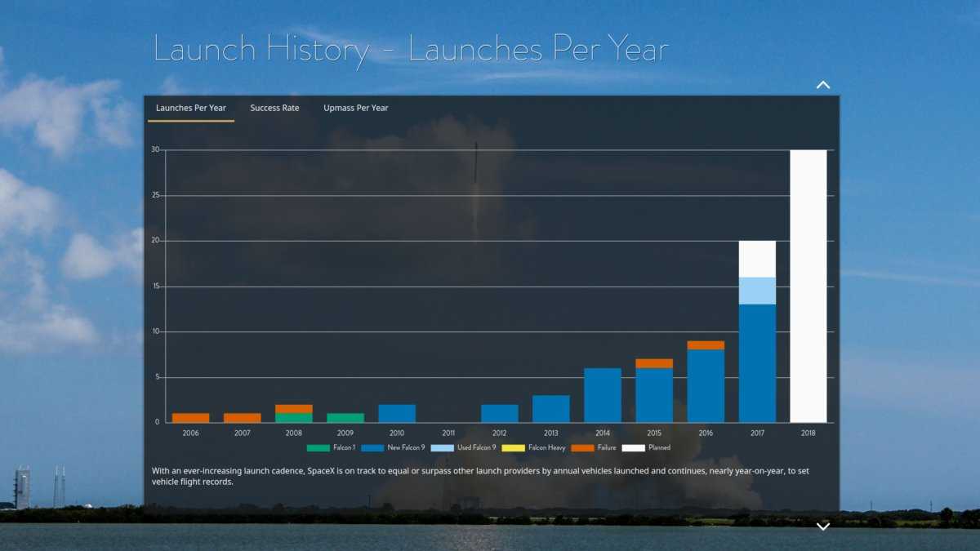Select the orange 2008 failure segment
This screenshot has width=980, height=551.
[294, 409]
